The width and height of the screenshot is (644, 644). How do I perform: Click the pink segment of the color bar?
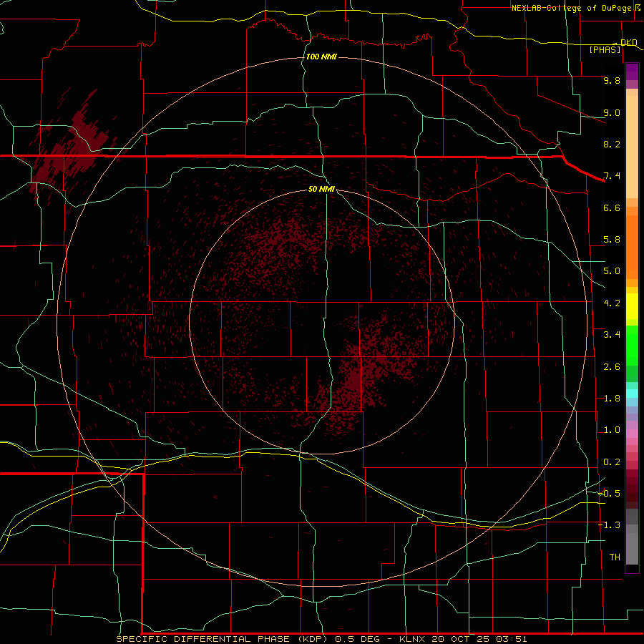[632, 434]
